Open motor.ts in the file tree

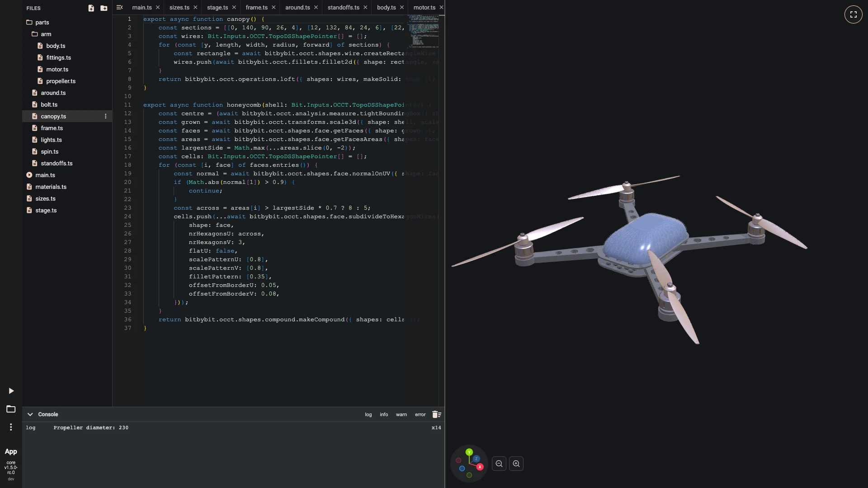pyautogui.click(x=67, y=69)
